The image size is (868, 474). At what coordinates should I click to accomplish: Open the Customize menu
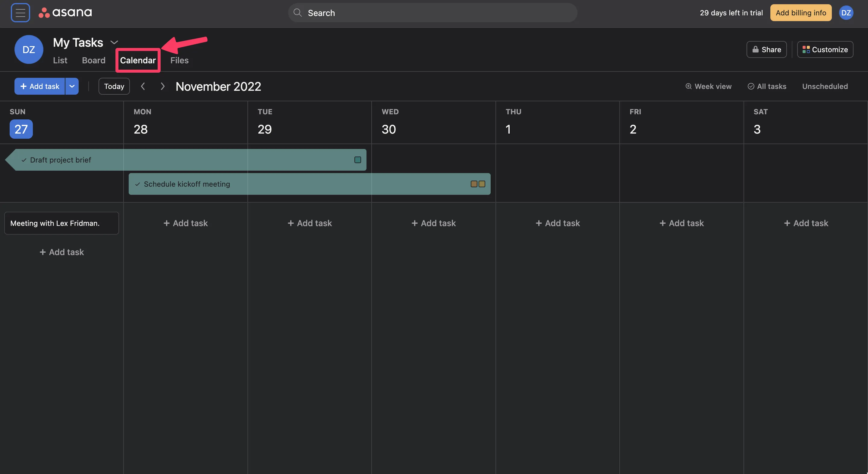(825, 49)
